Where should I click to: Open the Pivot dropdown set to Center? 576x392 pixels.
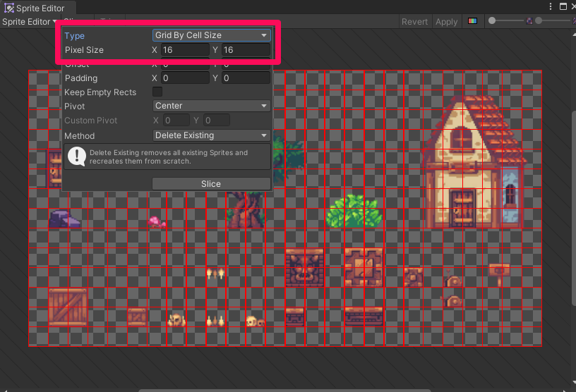tap(211, 106)
